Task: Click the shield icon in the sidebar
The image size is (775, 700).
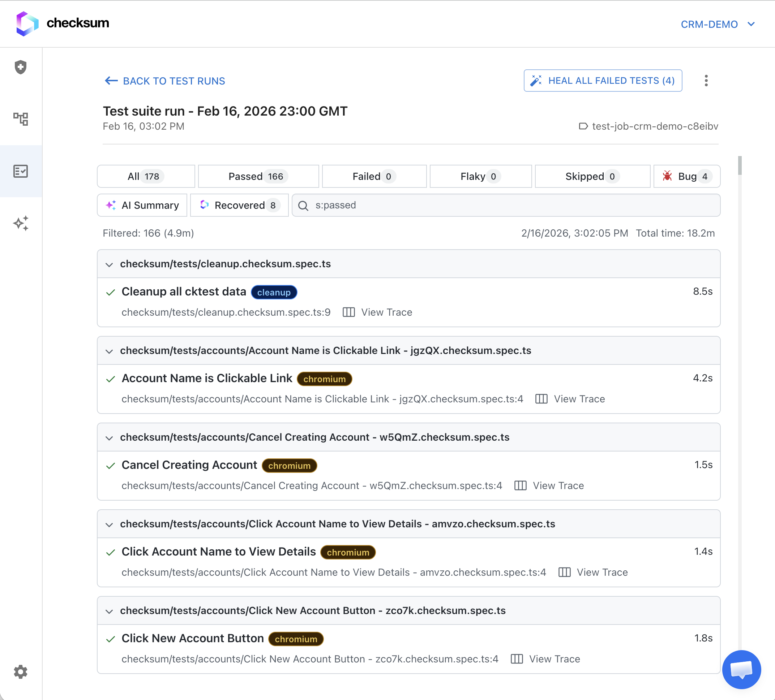Action: pos(21,67)
